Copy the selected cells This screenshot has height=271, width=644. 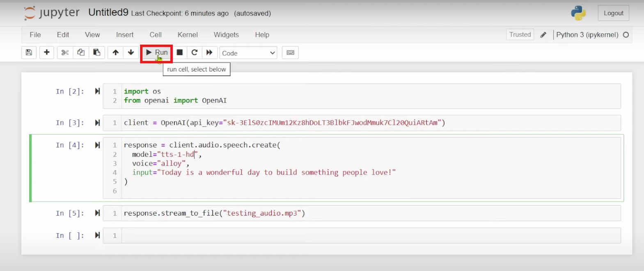(x=81, y=53)
